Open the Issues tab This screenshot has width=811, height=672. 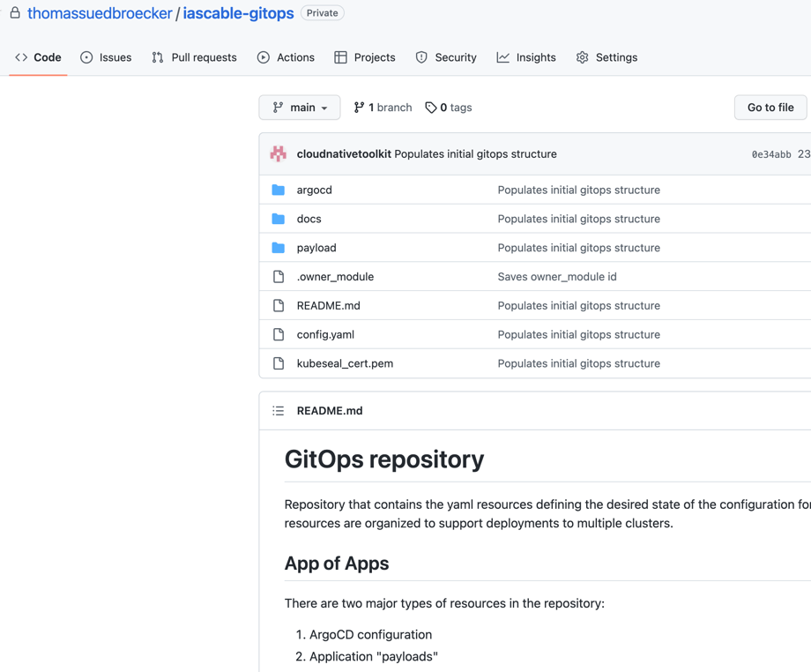[x=106, y=57]
